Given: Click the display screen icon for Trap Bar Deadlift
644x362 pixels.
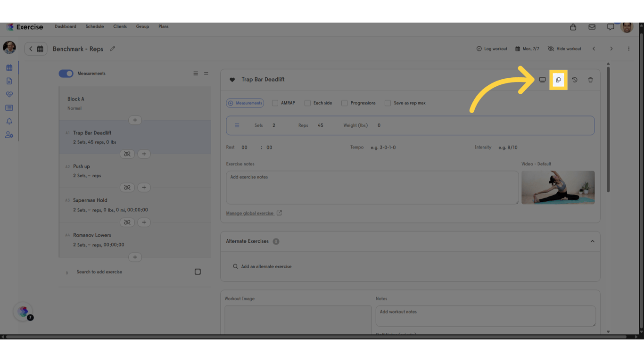Looking at the screenshot, I should tap(543, 80).
